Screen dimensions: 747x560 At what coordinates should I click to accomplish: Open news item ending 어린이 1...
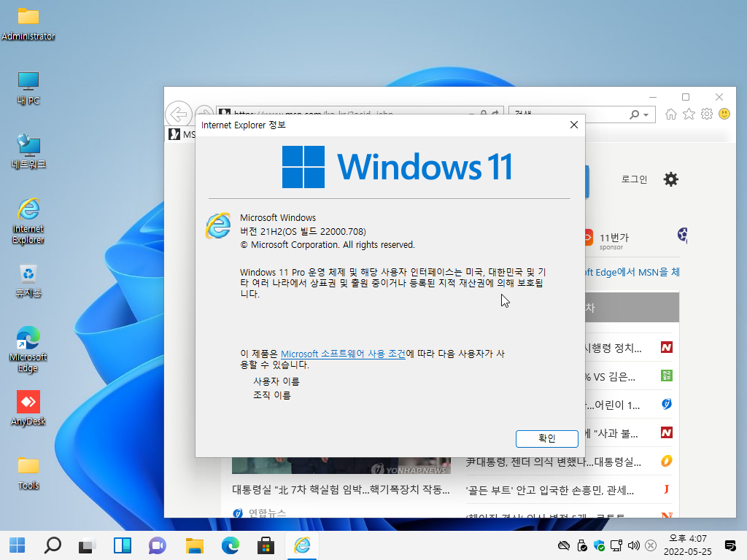(613, 405)
